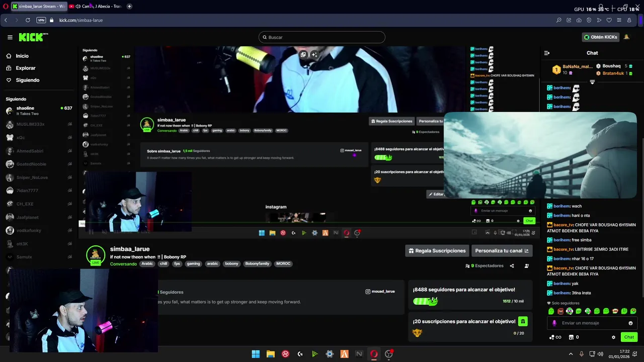Reload the page
Viewport: 644px width, 362px height.
(x=28, y=20)
